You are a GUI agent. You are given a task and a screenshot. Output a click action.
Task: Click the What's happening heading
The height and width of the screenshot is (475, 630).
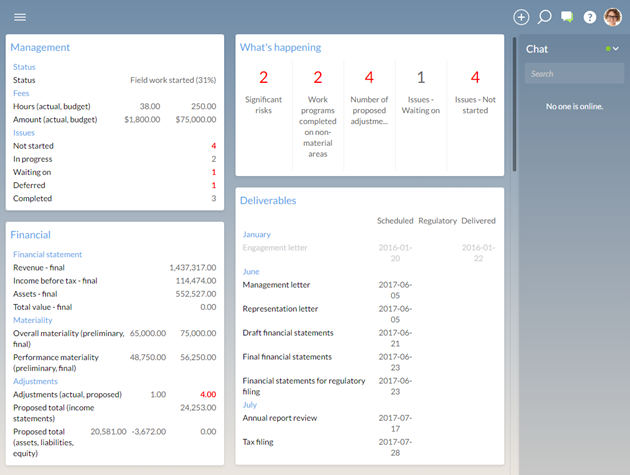280,47
